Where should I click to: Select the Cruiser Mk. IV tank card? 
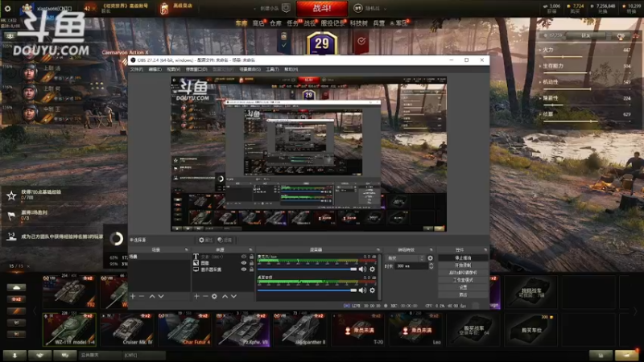[127, 330]
